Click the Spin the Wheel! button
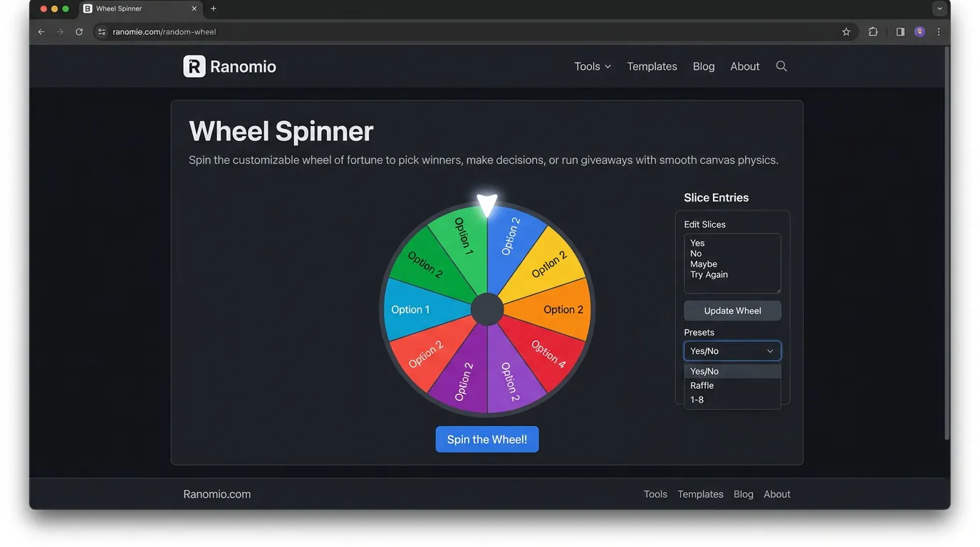 point(487,439)
